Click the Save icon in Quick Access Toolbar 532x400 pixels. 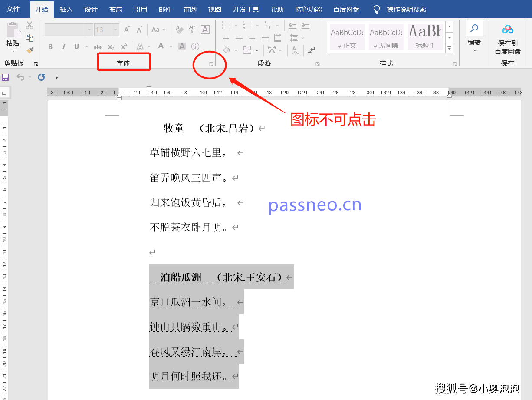pos(5,77)
